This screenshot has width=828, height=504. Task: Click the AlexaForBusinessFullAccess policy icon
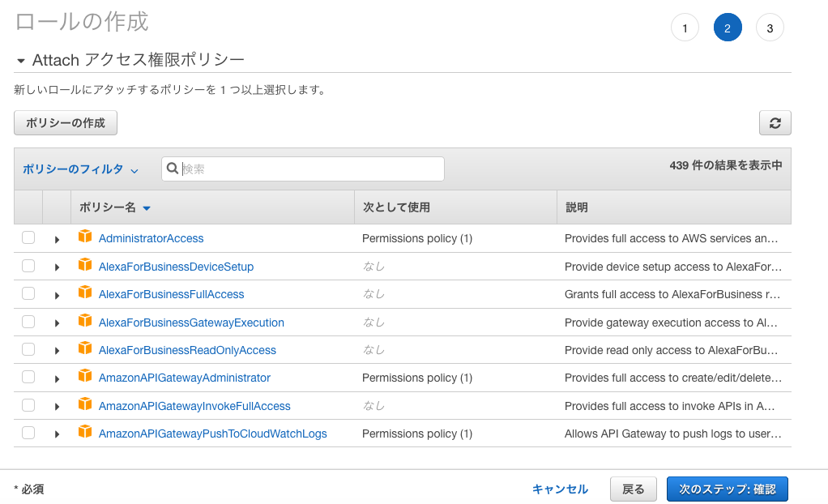86,293
